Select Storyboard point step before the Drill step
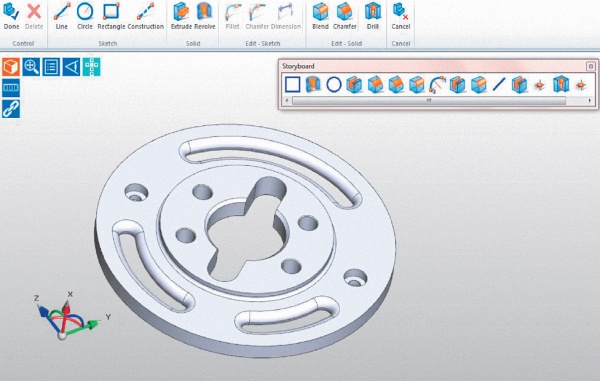This screenshot has width=600, height=381. click(540, 85)
